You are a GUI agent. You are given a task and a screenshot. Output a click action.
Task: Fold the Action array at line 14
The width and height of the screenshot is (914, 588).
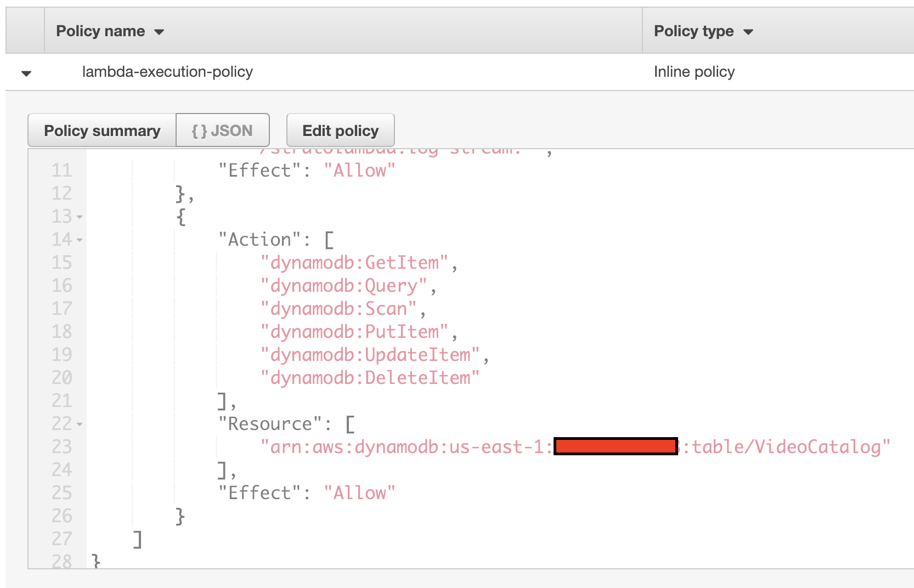point(80,240)
